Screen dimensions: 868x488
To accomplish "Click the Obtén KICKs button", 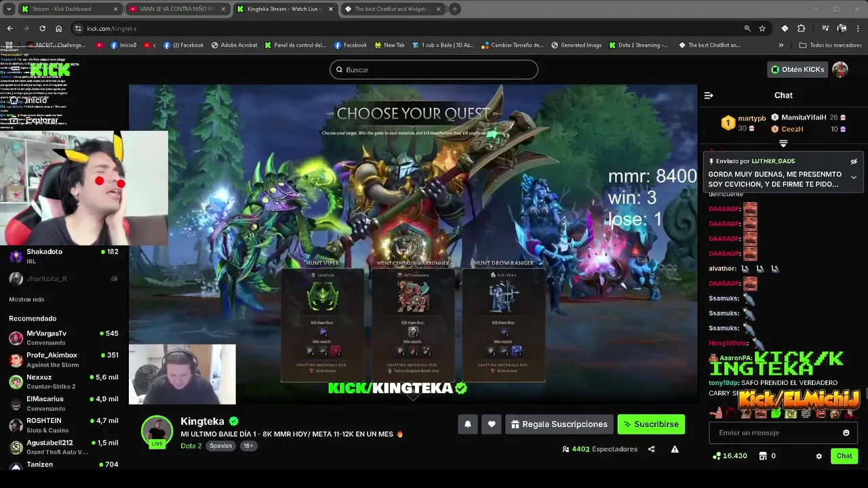I will 798,69.
